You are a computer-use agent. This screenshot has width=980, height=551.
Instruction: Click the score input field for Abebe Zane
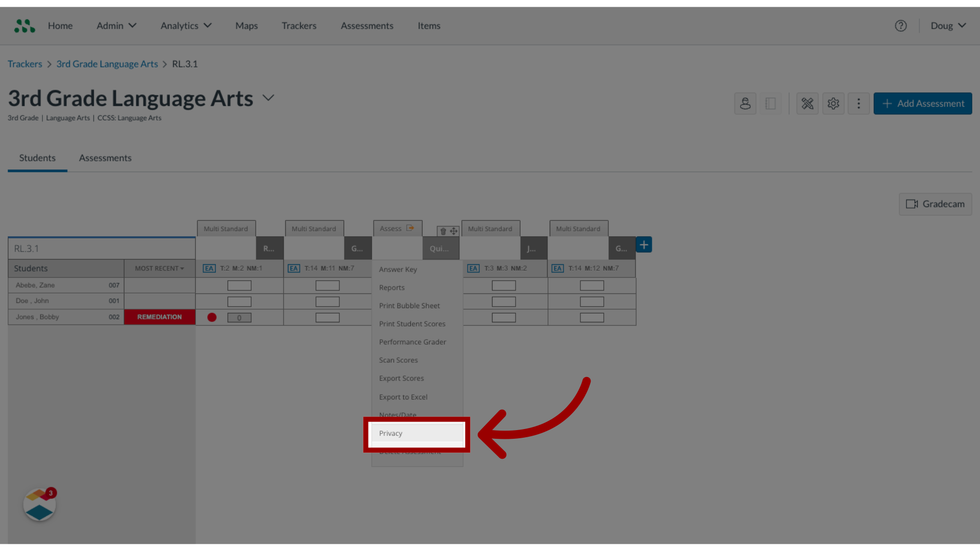[x=239, y=285]
